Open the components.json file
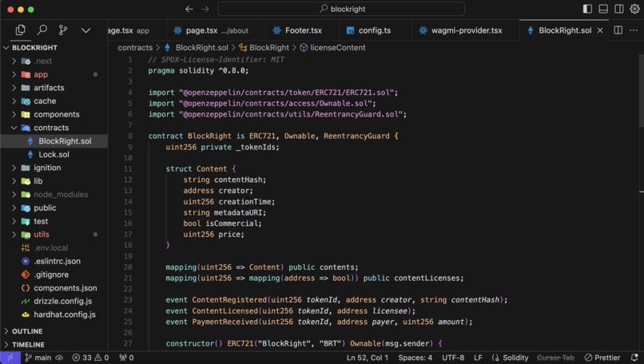Image resolution: width=644 pixels, height=364 pixels. tap(54, 287)
